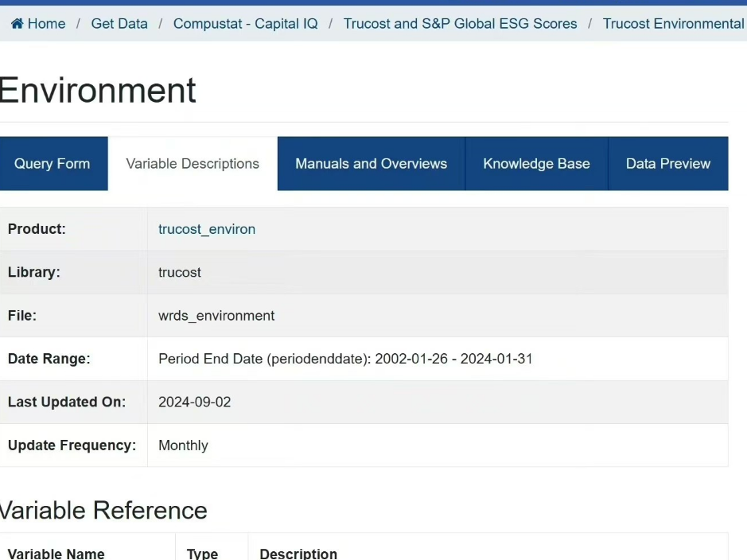Click the Library value showing trucost
This screenshot has height=560, width=747.
[179, 272]
